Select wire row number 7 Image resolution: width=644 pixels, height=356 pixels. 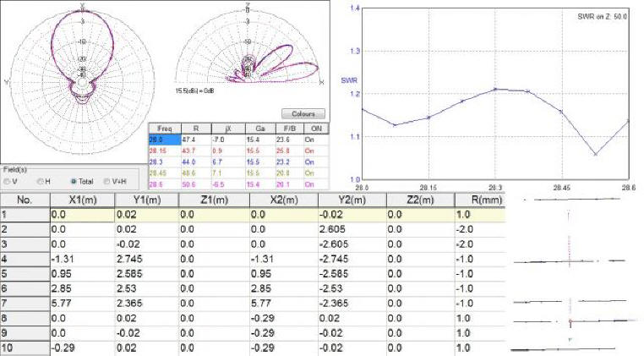[x=25, y=304]
